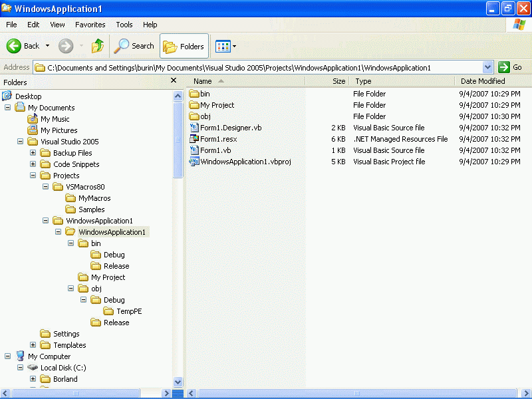Open the Back history dropdown arrow

pyautogui.click(x=47, y=46)
